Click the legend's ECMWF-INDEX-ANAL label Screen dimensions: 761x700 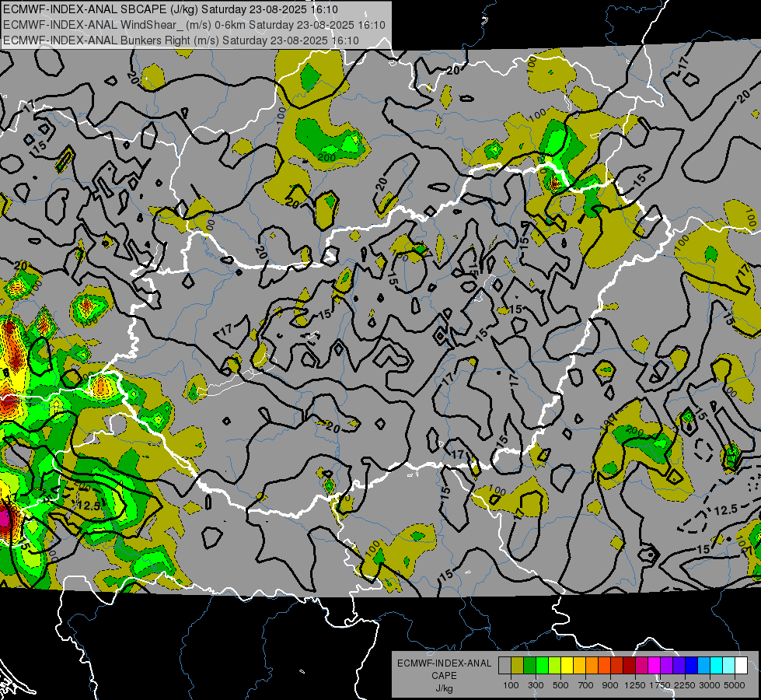pyautogui.click(x=444, y=663)
